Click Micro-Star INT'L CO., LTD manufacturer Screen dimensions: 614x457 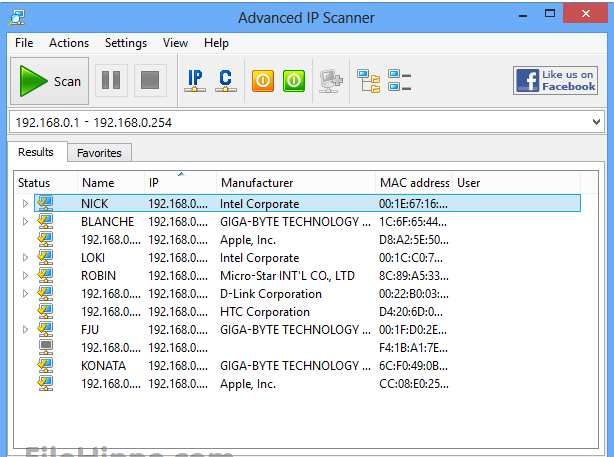point(287,276)
